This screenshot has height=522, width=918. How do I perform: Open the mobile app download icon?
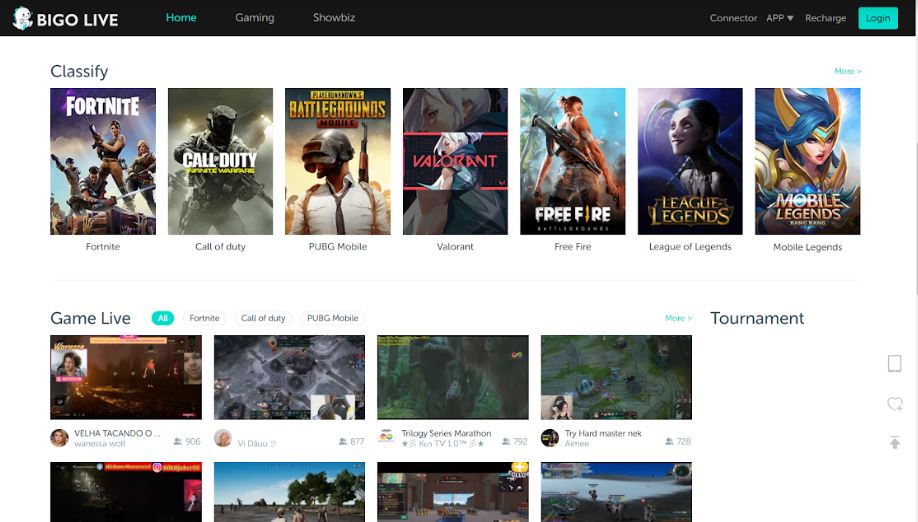894,364
